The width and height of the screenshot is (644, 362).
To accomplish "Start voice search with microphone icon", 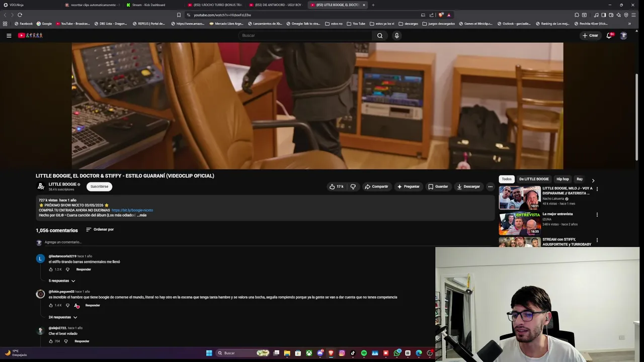I will tap(396, 36).
